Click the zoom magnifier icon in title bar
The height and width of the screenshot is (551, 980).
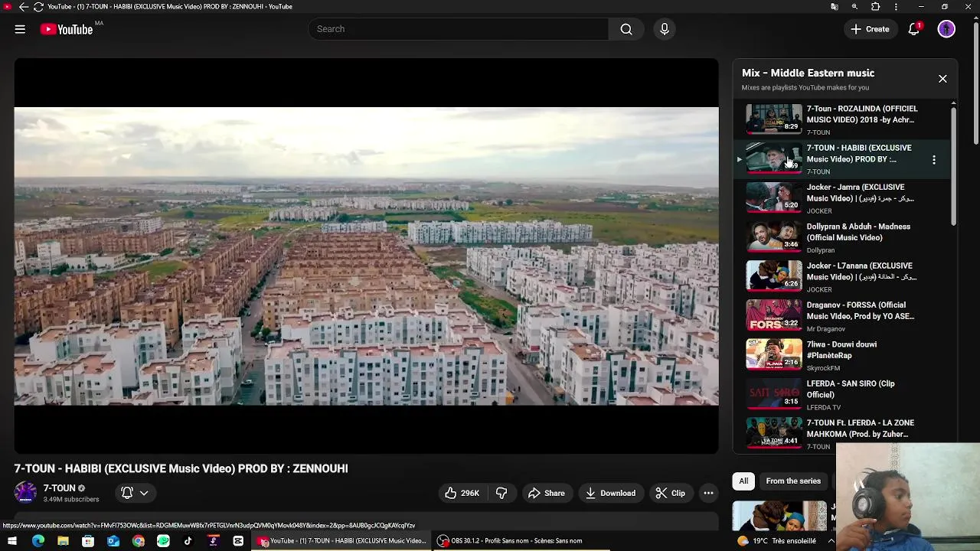pos(854,7)
